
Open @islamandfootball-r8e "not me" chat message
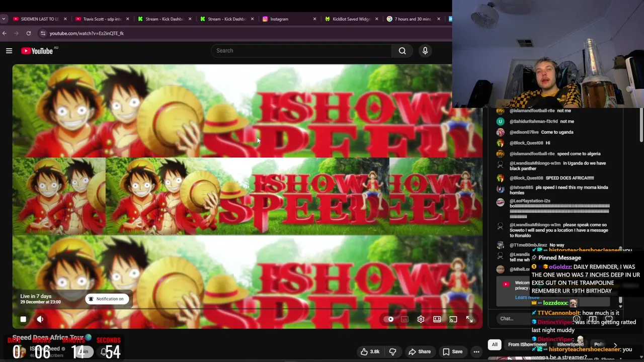(x=540, y=111)
